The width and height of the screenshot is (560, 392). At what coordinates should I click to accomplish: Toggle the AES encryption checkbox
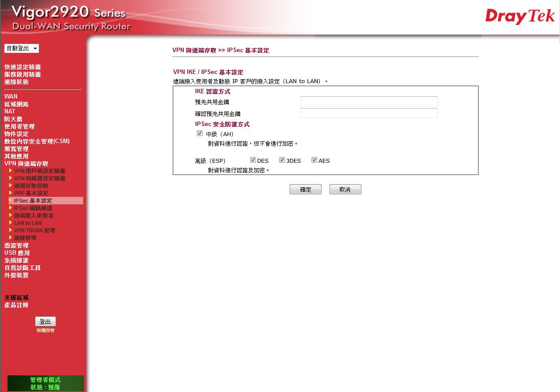click(x=314, y=160)
